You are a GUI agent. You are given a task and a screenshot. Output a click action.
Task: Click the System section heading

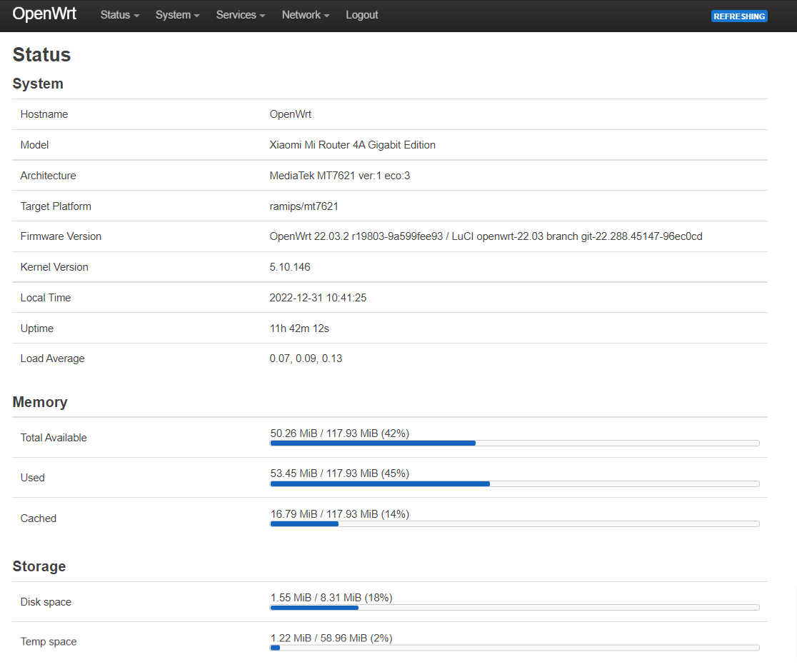38,84
